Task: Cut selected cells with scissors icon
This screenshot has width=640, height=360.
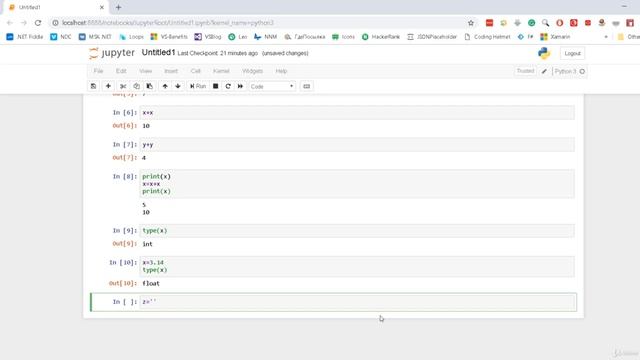Action: (123, 86)
